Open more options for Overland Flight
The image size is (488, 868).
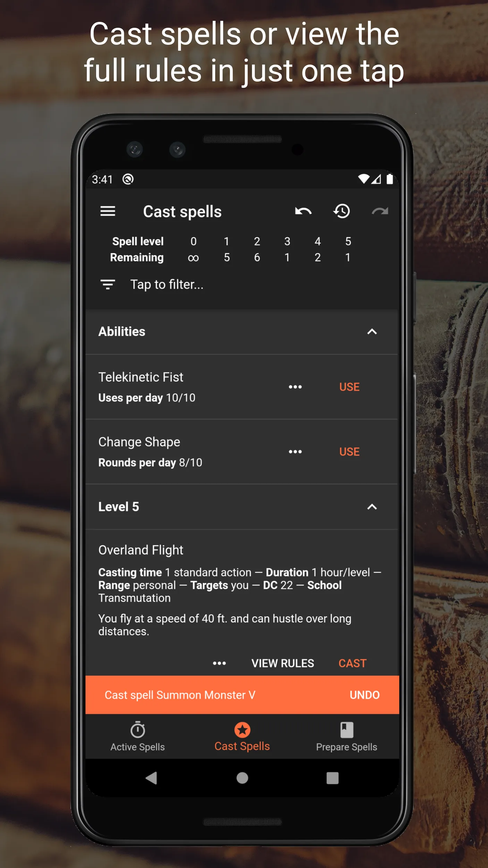tap(219, 663)
